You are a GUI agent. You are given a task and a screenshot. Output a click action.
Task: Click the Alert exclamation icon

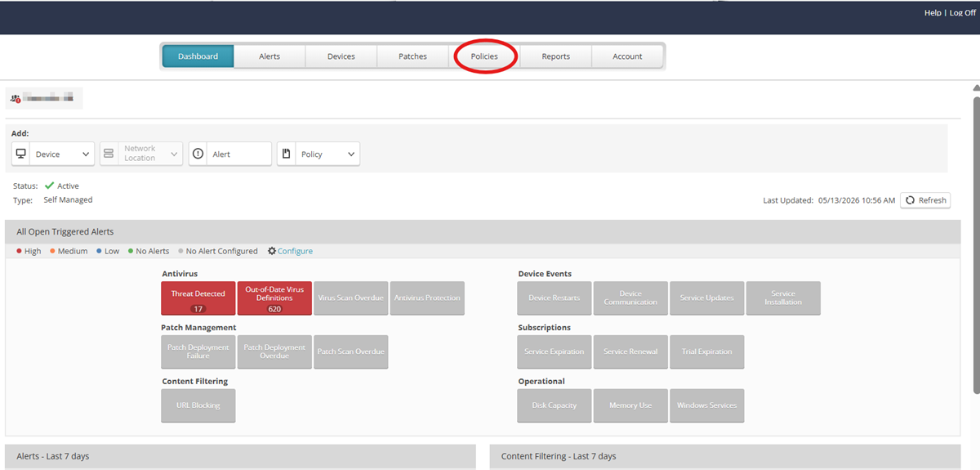pyautogui.click(x=198, y=154)
